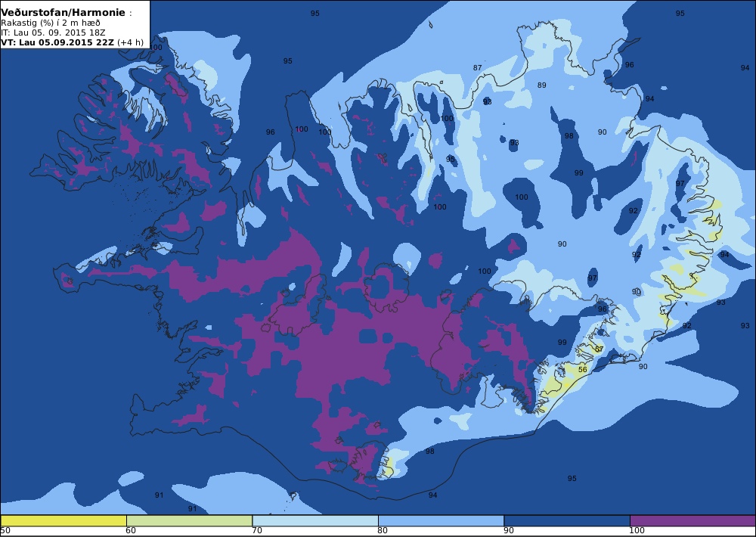Click the medium blue 80–90 legend swatch

[442, 520]
